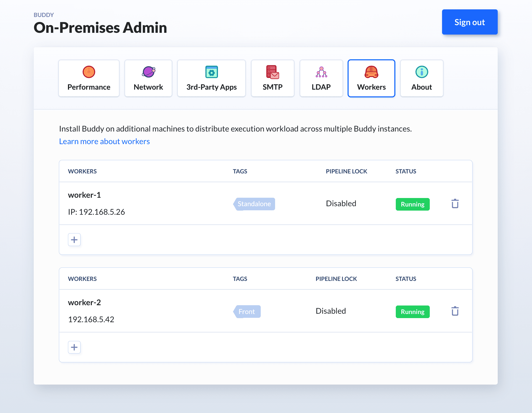Click worker-1 Disabled pipeline lock value

(x=341, y=203)
